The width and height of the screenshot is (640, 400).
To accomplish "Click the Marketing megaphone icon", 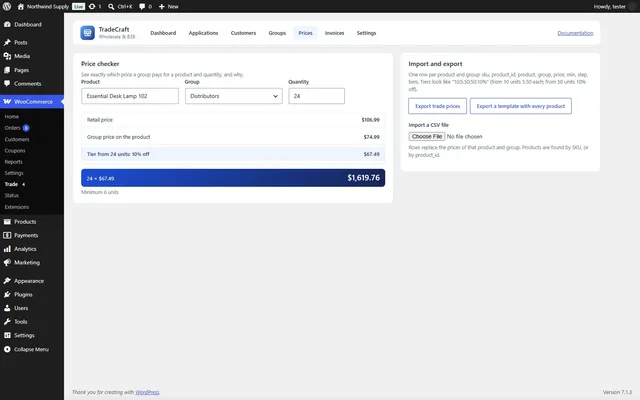I will (7, 262).
